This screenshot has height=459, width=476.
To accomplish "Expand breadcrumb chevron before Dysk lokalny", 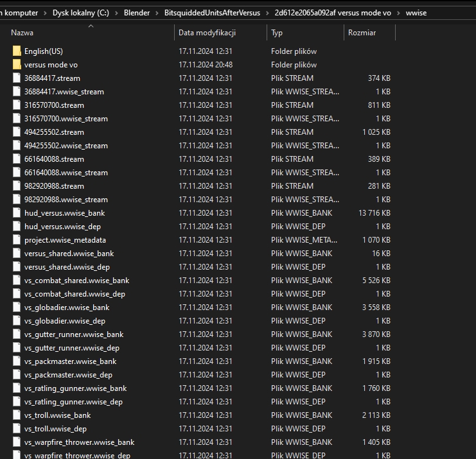I will (45, 13).
